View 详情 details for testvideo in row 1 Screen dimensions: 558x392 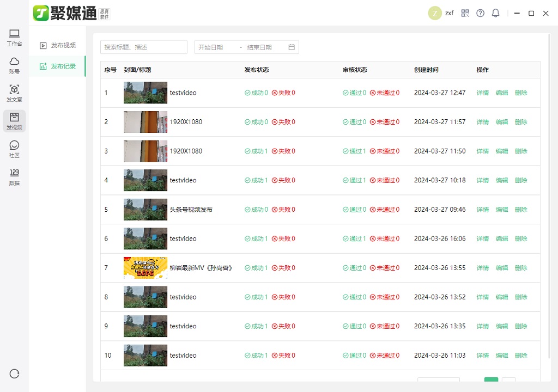(x=482, y=93)
